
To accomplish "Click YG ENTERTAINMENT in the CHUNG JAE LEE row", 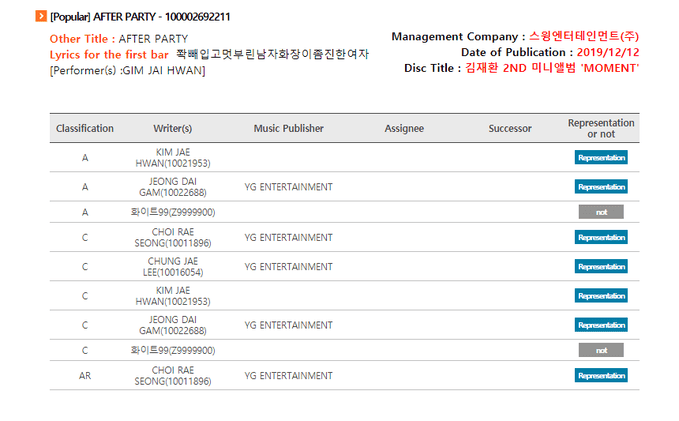I will click(x=288, y=267).
